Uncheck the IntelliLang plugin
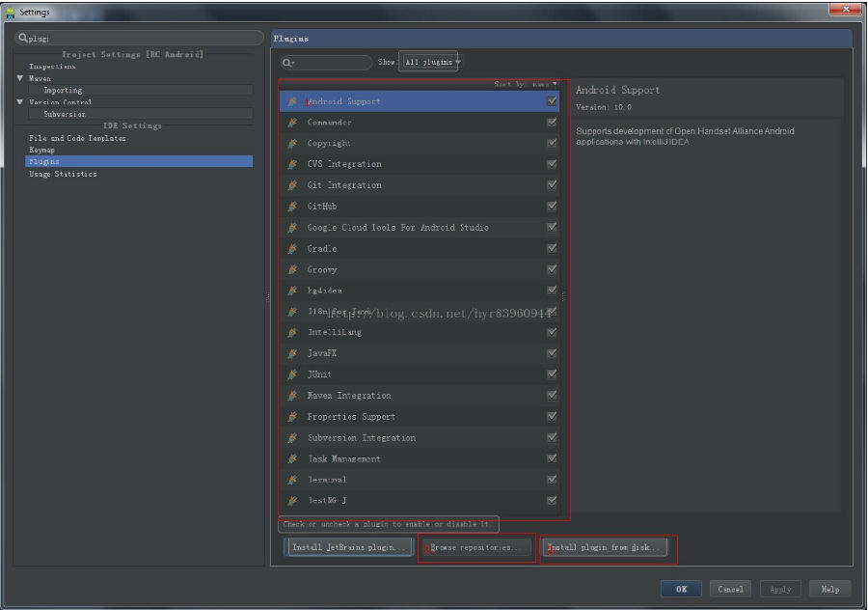 click(552, 332)
